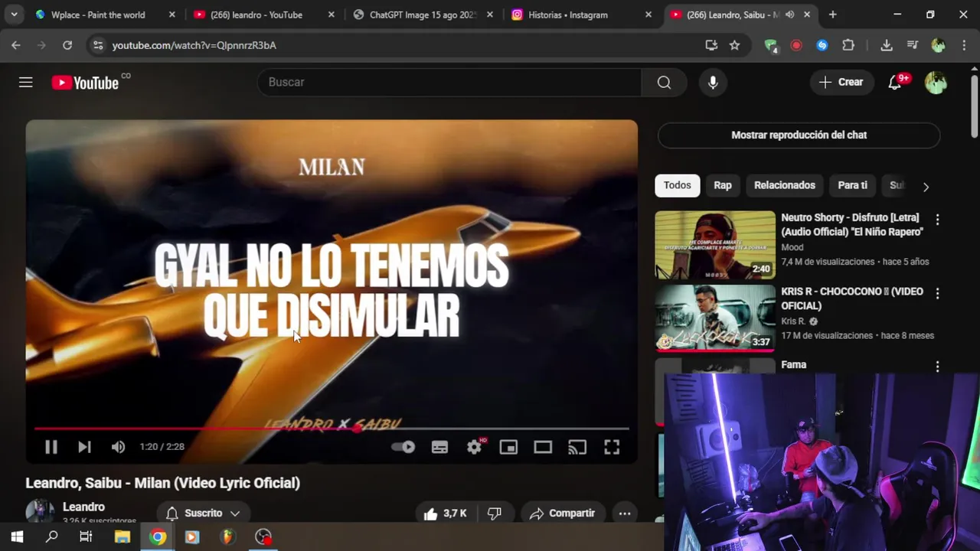Go back in the browser
The width and height of the screenshot is (980, 551).
pos(16,45)
